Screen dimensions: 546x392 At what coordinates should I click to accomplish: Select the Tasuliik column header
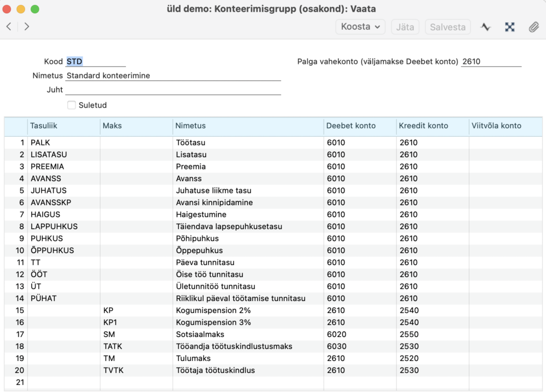click(63, 126)
